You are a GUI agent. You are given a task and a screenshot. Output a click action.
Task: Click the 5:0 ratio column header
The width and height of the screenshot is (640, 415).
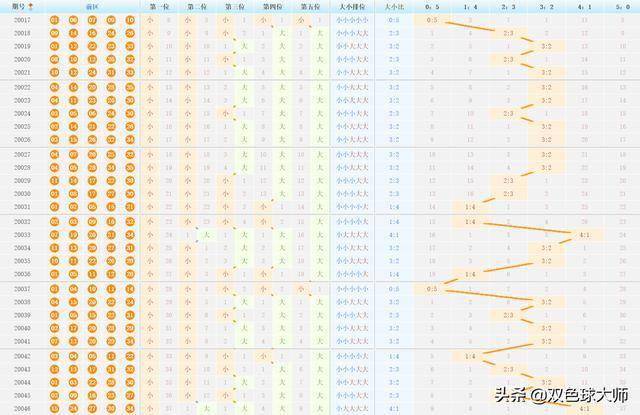tap(622, 6)
